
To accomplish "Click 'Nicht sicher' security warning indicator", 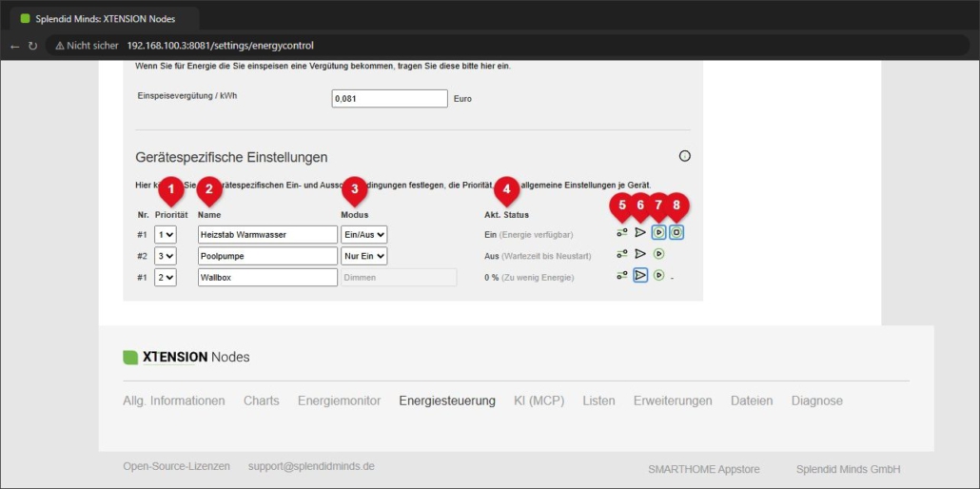I will tap(87, 46).
